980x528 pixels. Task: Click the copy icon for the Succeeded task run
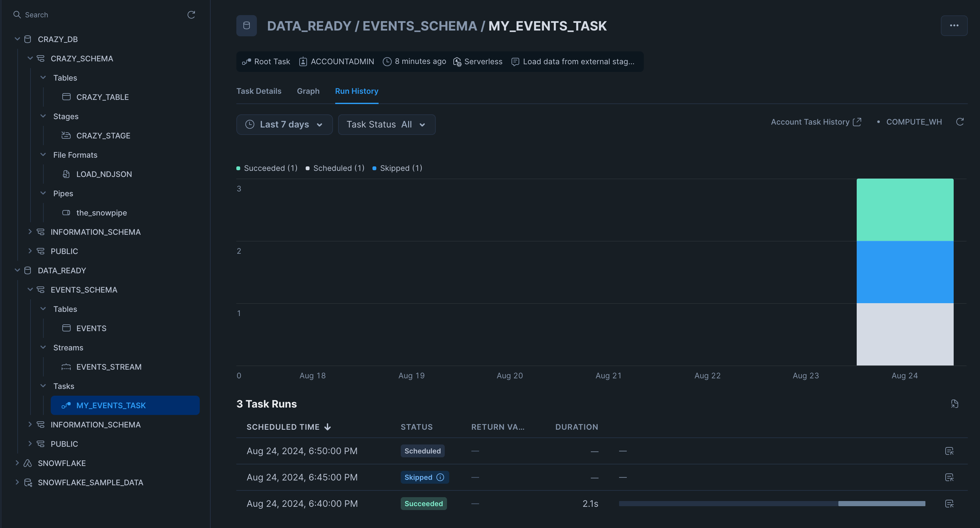coord(950,503)
